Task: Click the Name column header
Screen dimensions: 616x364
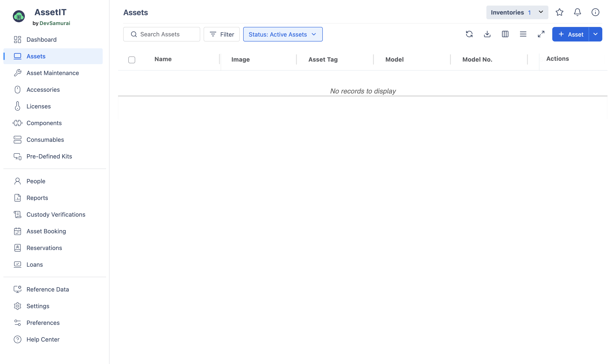Action: 163,59
